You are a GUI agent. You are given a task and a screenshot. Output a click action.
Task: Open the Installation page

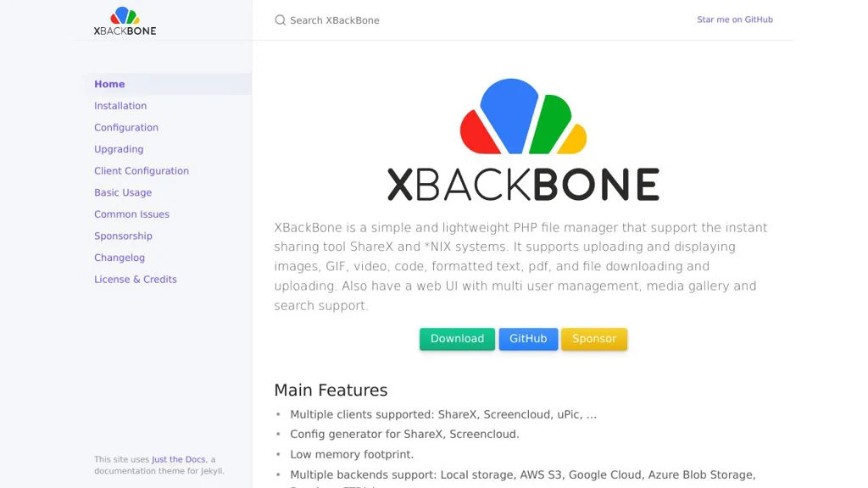[x=120, y=105]
